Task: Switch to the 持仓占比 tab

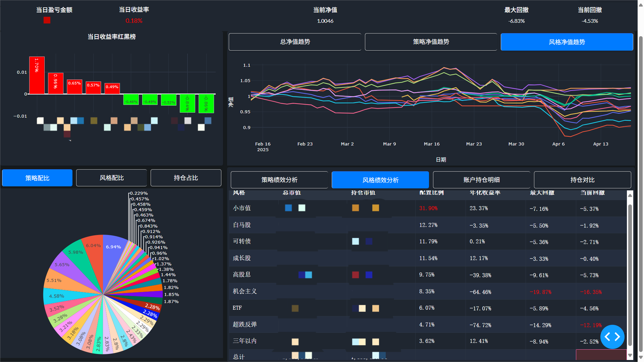Action: click(186, 178)
